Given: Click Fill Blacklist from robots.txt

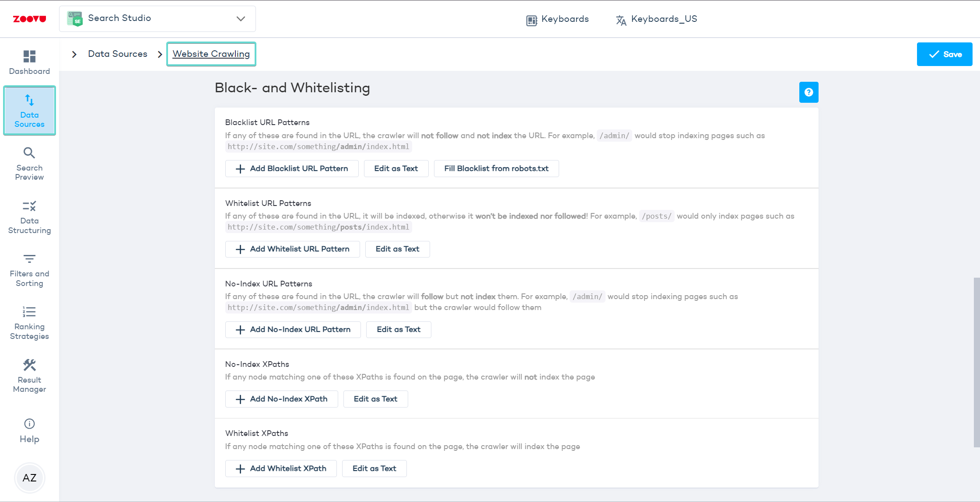Looking at the screenshot, I should [496, 168].
